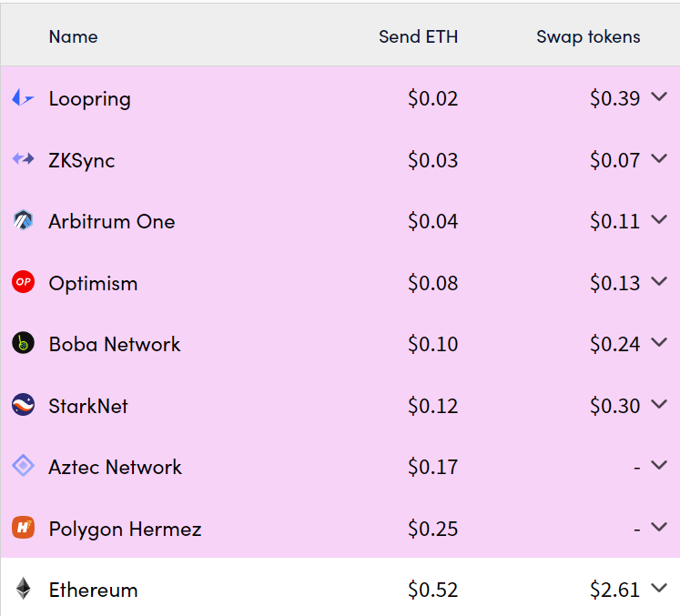Click the Ethereum diamond logo icon
This screenshot has width=680, height=616.
point(23,589)
